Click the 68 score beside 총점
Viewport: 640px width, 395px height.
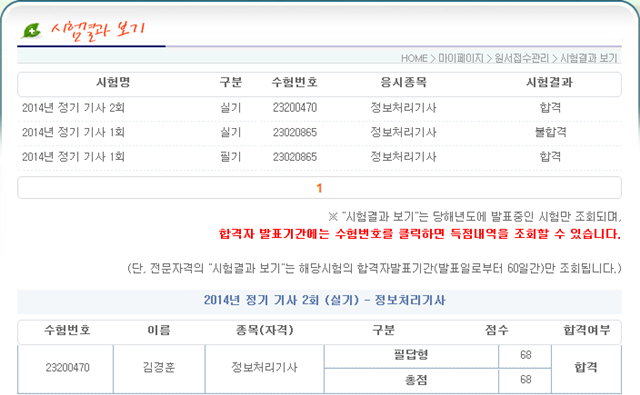(526, 380)
